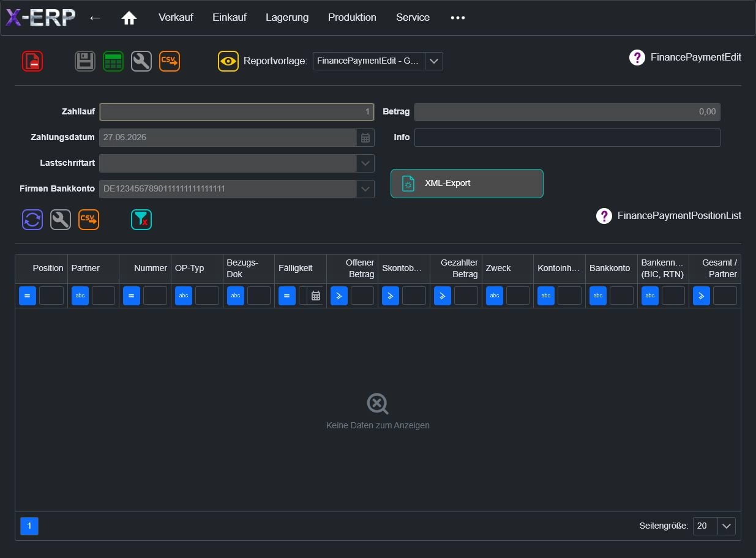Change Skontobetrag filter operator
The width and height of the screenshot is (756, 558).
(391, 296)
